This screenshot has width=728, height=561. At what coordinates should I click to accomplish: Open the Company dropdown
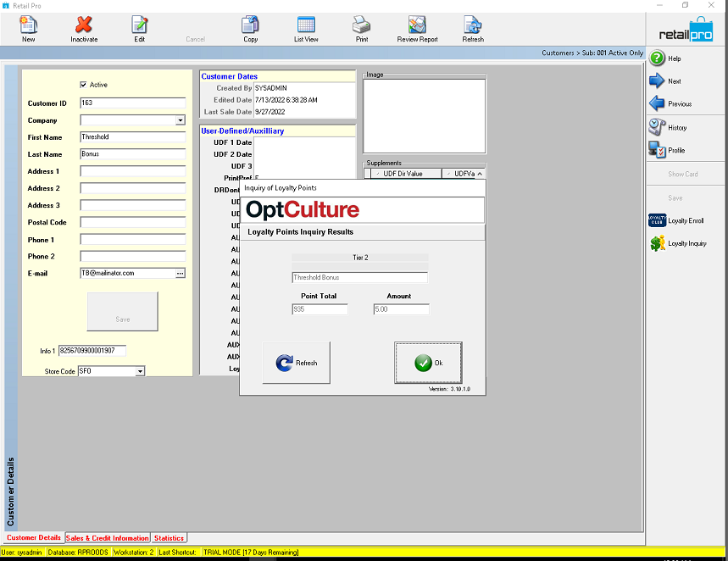point(181,120)
